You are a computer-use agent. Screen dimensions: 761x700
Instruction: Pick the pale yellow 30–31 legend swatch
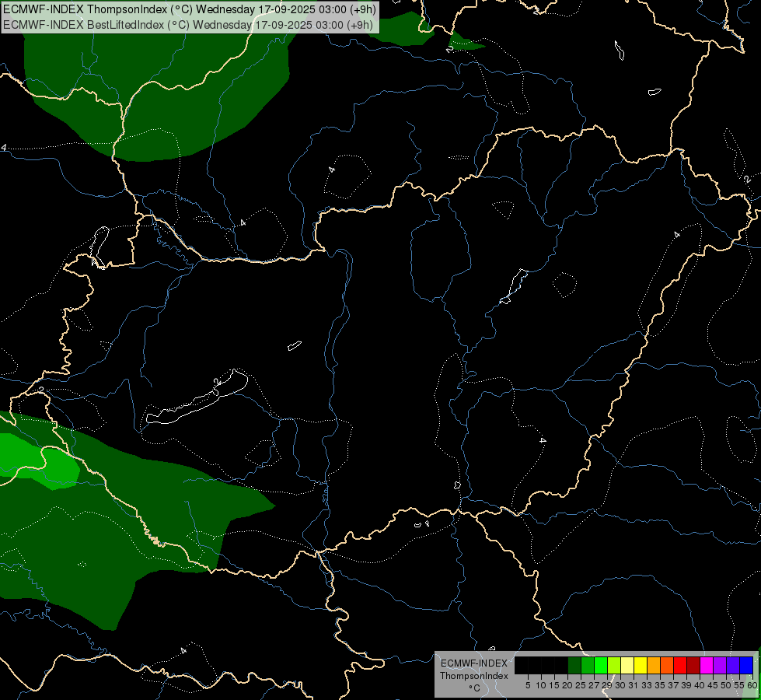(x=627, y=665)
